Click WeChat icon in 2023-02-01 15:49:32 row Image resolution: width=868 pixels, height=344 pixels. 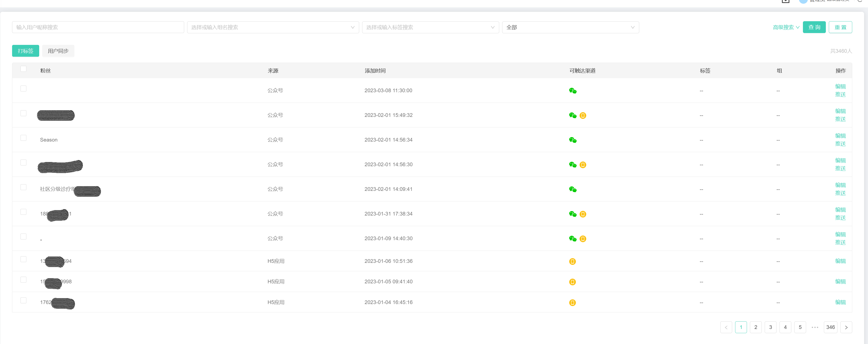(572, 115)
